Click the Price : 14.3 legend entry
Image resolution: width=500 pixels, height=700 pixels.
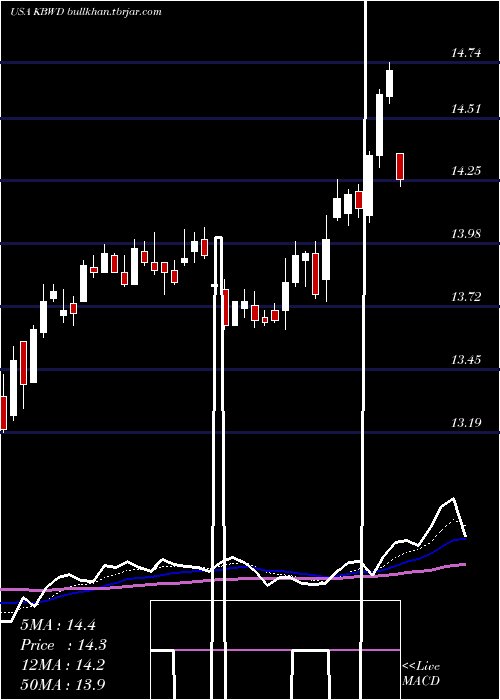pos(63,645)
